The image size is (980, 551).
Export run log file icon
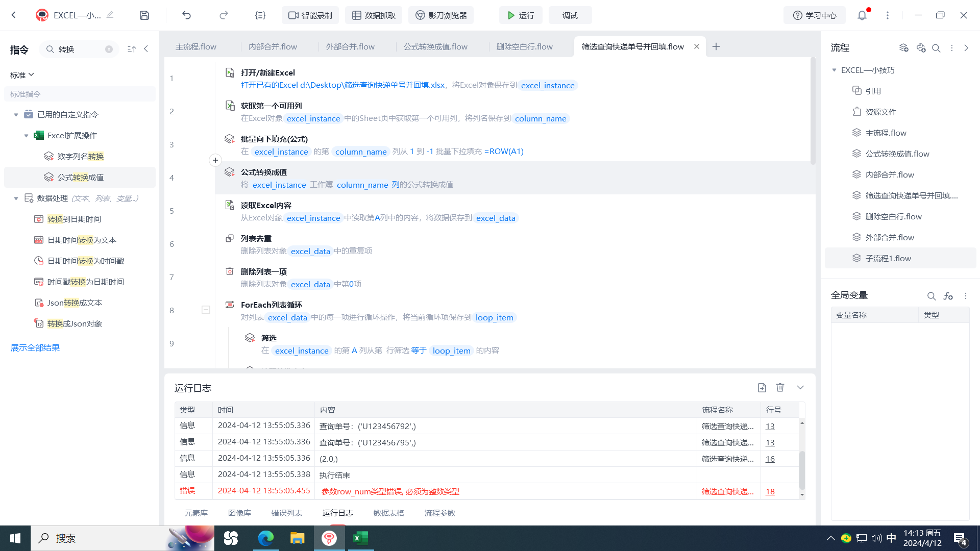(x=762, y=388)
